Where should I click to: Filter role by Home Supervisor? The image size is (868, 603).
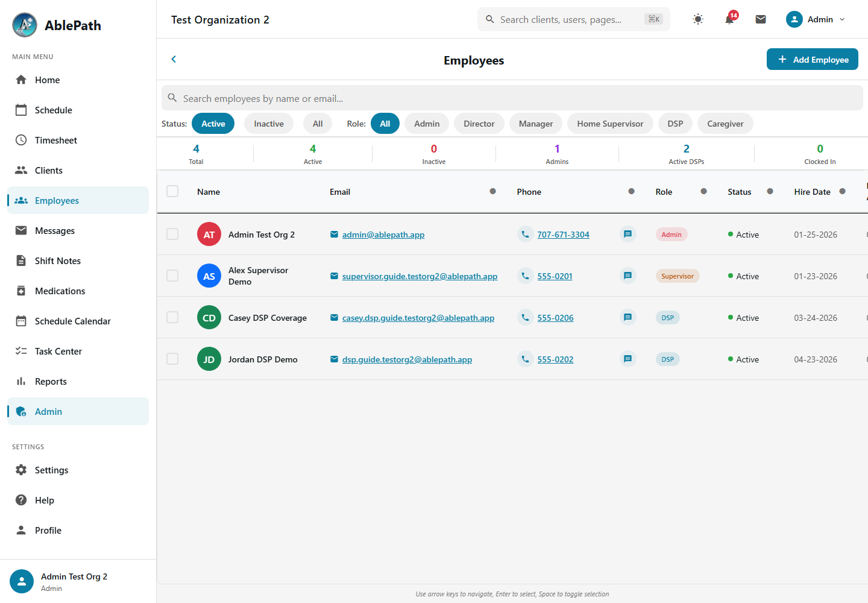[610, 124]
